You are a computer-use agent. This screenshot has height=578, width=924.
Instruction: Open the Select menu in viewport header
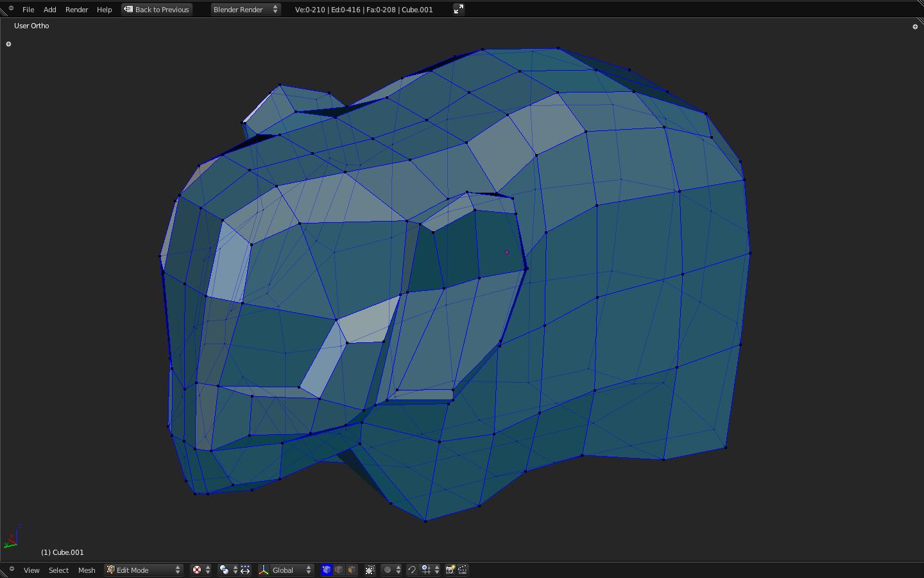[58, 570]
